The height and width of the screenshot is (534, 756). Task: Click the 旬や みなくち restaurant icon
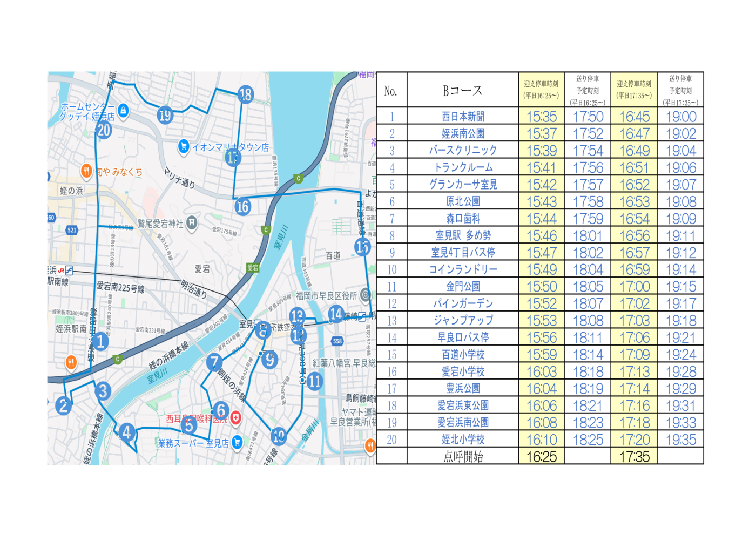(x=86, y=171)
